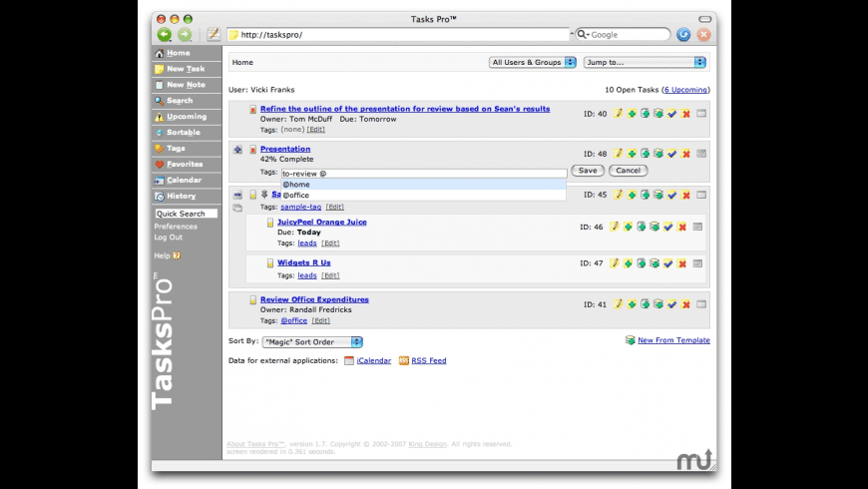Mark task ID 45 complete with checkmark
The height and width of the screenshot is (489, 868).
672,195
